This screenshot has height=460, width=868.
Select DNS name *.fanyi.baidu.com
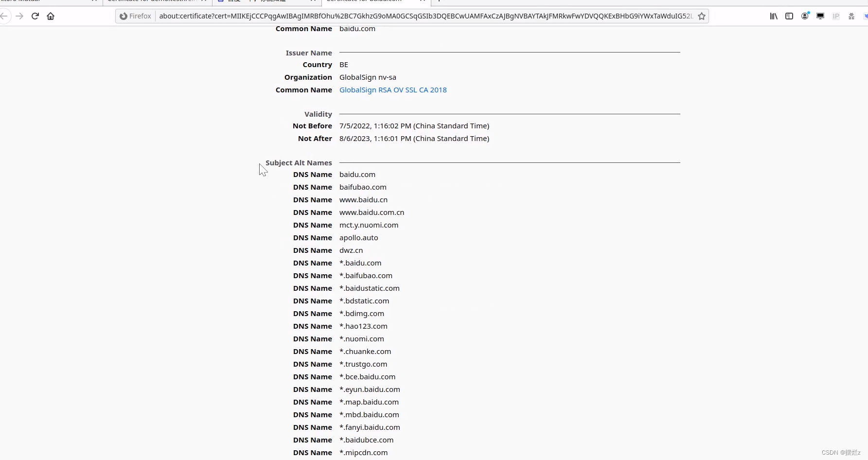pos(370,427)
